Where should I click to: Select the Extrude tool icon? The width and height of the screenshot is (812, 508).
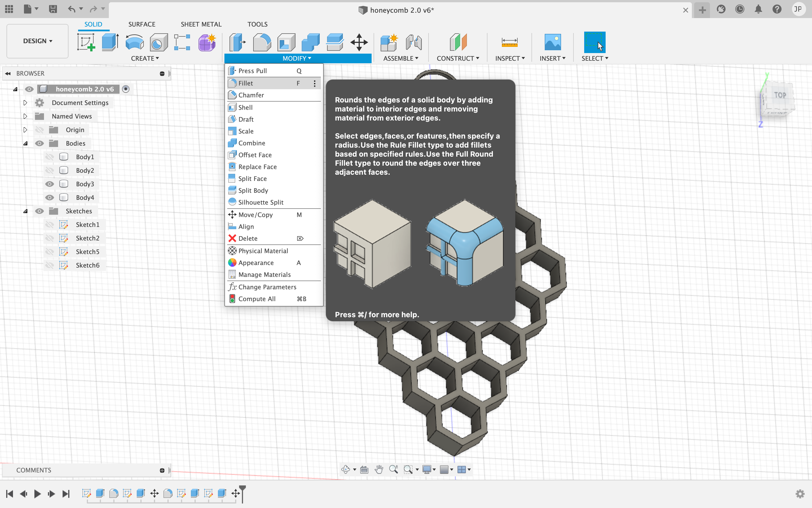(x=110, y=42)
